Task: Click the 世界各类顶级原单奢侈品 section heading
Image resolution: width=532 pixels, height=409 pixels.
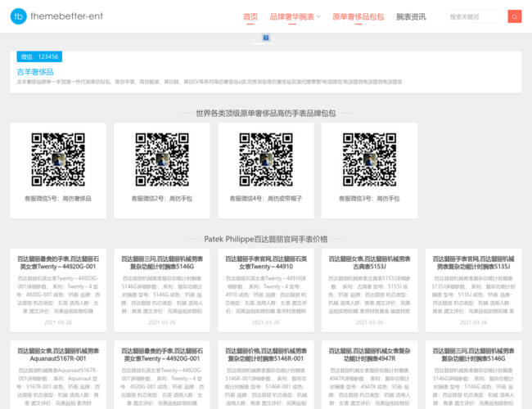Action: pyautogui.click(x=266, y=113)
